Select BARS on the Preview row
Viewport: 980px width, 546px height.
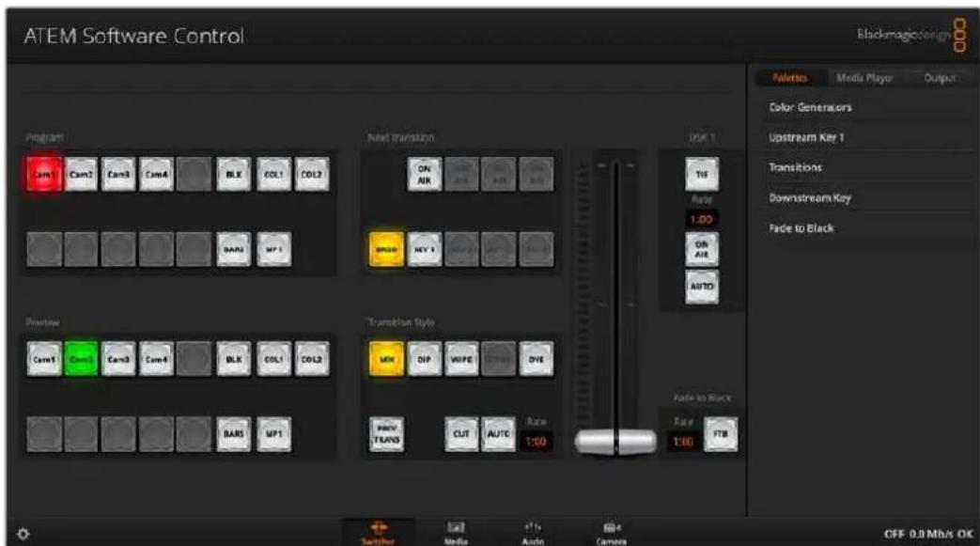point(234,434)
